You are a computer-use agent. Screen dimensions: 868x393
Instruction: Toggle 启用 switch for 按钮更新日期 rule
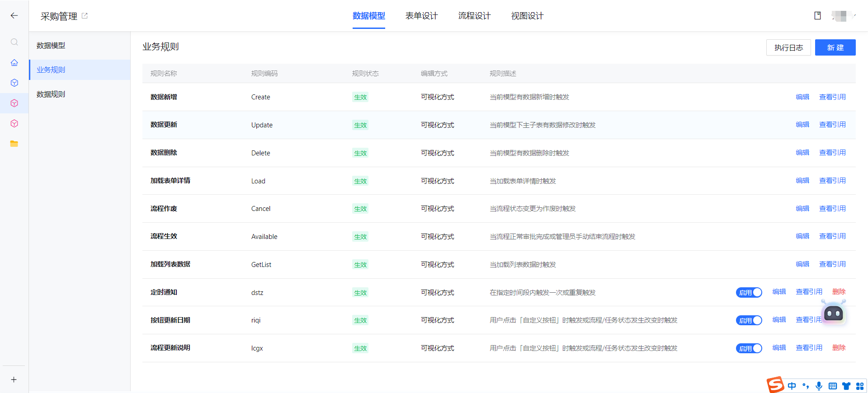pyautogui.click(x=749, y=320)
